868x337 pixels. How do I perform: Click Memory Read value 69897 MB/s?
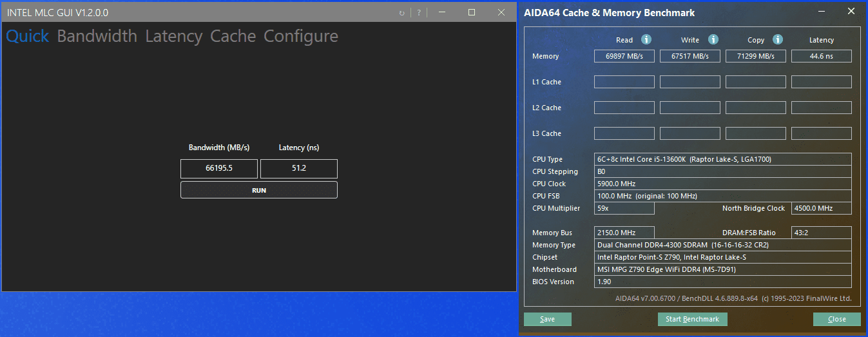click(624, 56)
